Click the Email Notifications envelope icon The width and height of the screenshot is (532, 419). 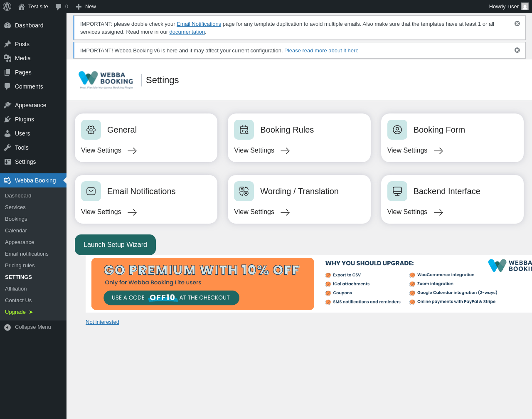click(x=91, y=191)
